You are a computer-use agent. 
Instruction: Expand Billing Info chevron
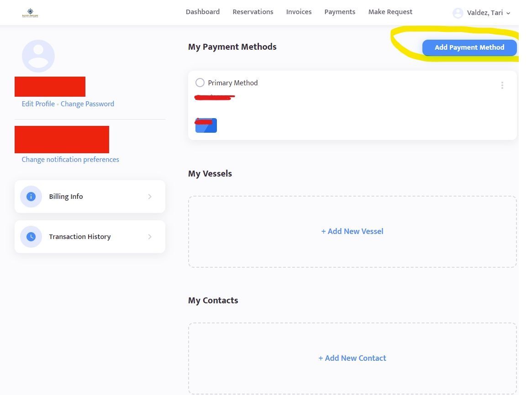tap(150, 197)
